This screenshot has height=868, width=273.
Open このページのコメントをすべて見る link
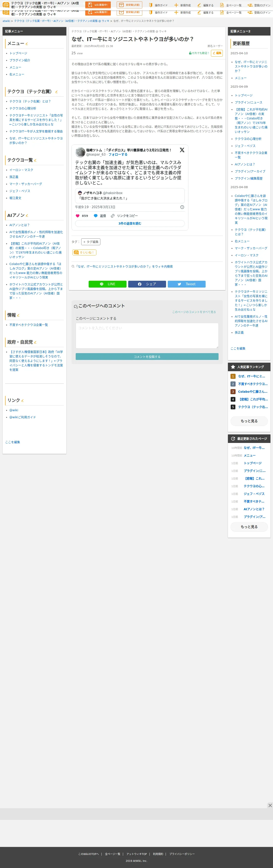tap(194, 312)
